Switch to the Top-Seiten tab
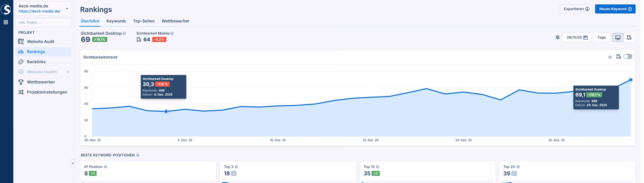 [x=144, y=21]
